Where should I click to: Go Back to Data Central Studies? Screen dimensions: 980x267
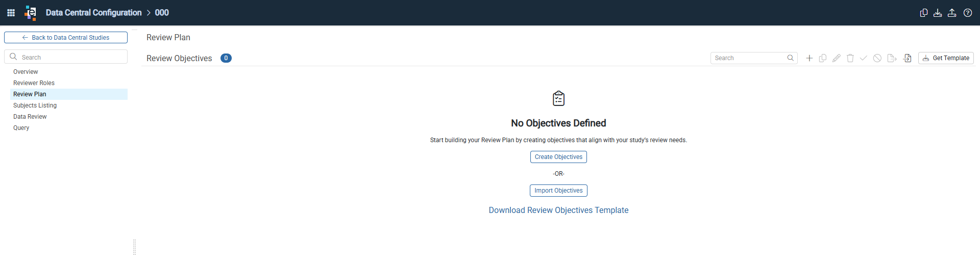pos(66,38)
